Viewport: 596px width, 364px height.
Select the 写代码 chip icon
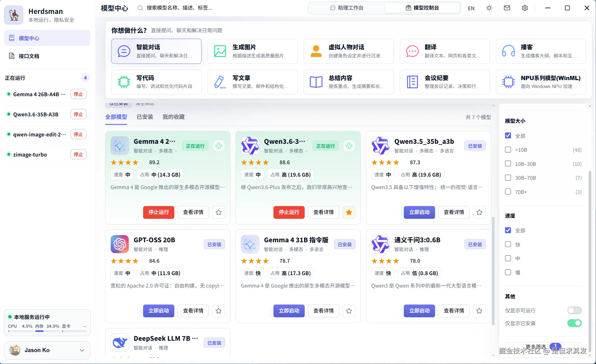coord(124,82)
